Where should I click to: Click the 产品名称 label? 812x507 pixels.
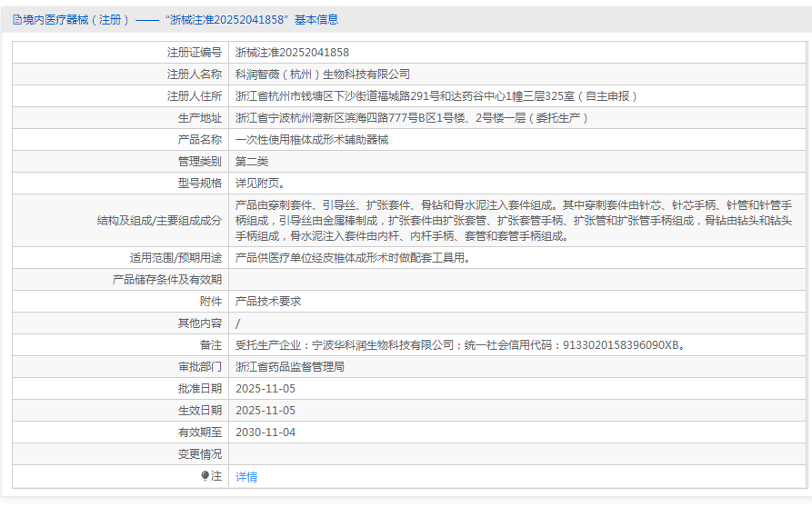click(x=200, y=140)
